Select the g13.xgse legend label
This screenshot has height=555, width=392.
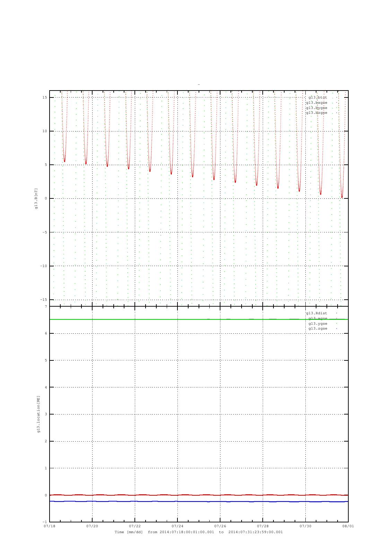tap(318, 318)
